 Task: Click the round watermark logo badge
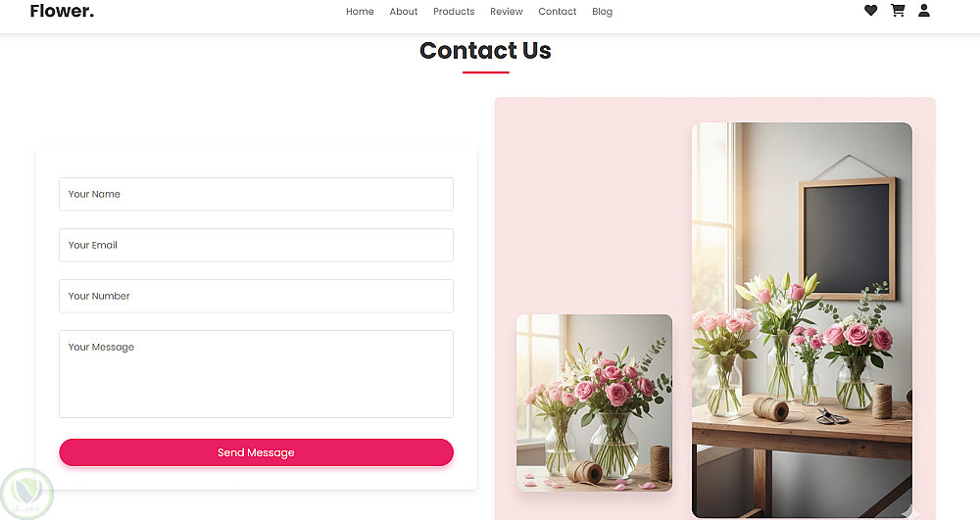(x=26, y=494)
